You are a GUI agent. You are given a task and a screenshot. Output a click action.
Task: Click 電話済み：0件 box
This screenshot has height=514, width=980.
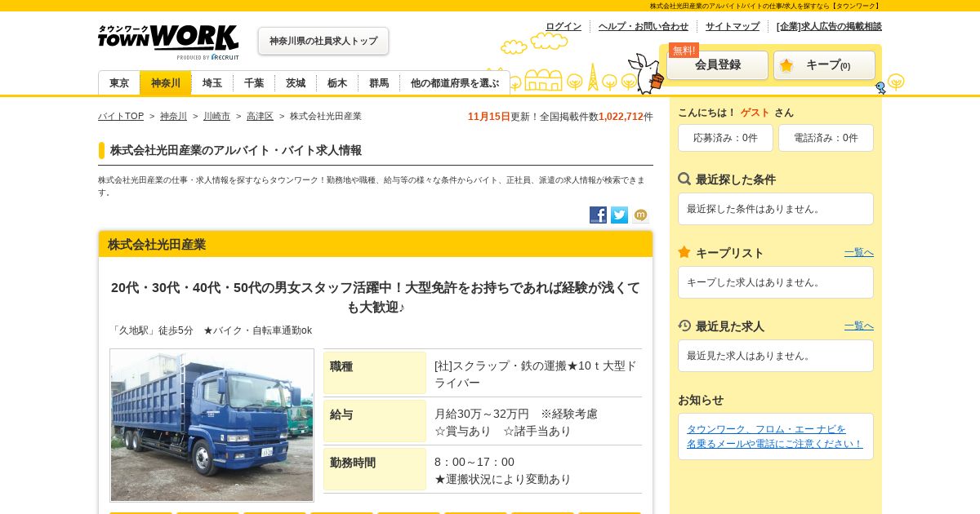pos(826,138)
